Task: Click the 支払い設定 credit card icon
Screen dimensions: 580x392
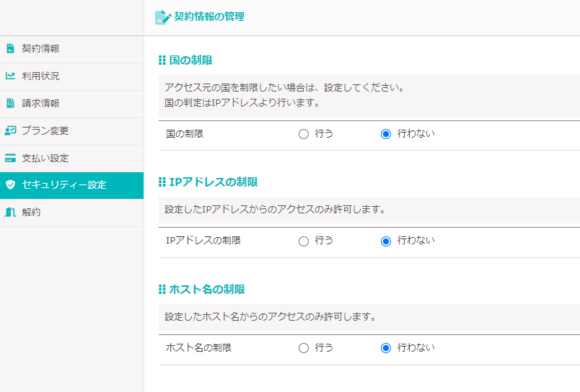Action: [10, 159]
